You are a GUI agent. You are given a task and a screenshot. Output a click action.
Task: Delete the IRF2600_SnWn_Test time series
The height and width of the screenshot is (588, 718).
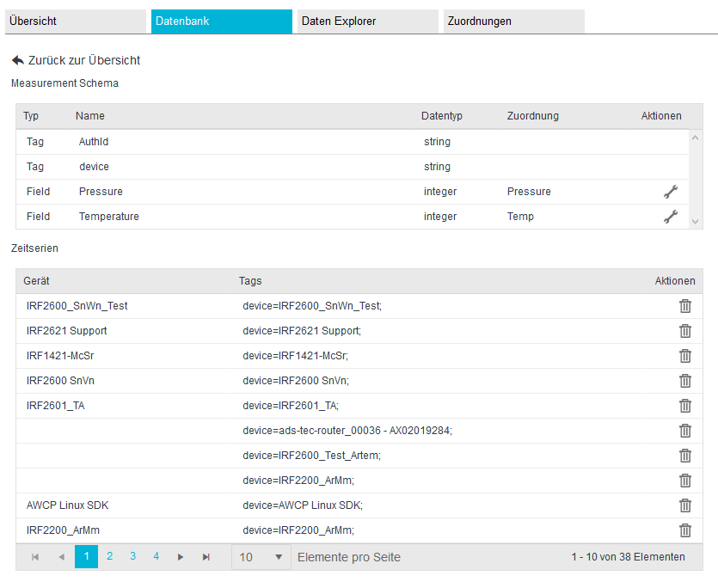(x=685, y=306)
